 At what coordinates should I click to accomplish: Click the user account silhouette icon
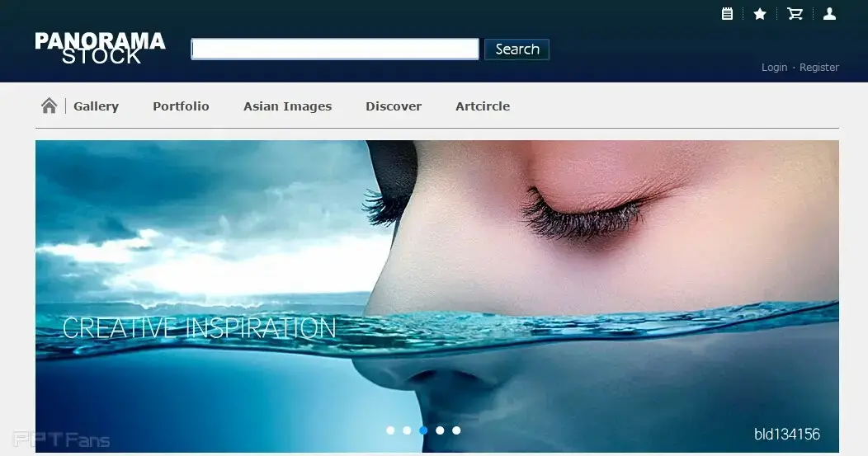829,13
